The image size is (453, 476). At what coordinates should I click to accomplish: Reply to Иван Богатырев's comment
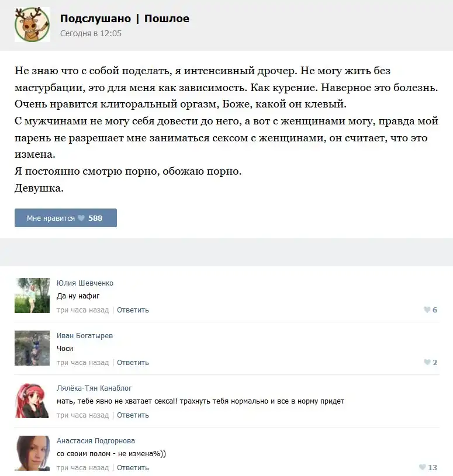coord(133,363)
